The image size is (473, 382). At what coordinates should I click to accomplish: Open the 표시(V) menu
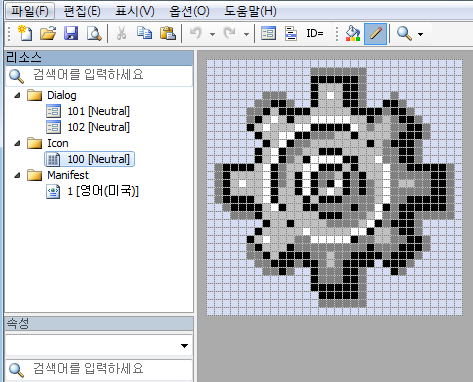pyautogui.click(x=135, y=11)
